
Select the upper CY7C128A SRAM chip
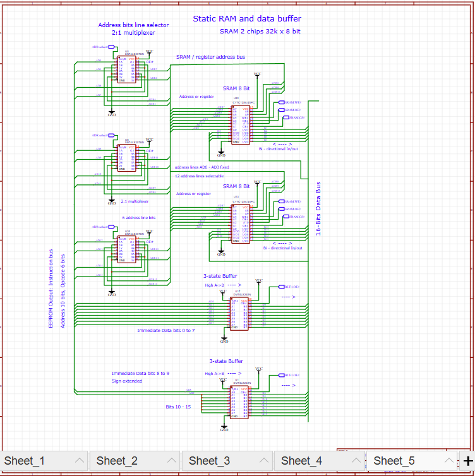[240, 124]
